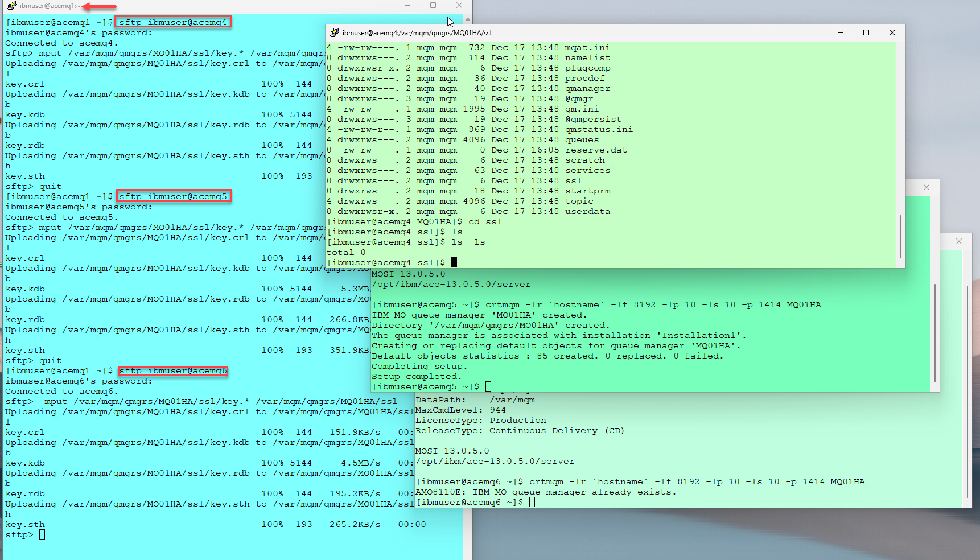Click 'reserve.dat' file listing row
980x560 pixels.
click(x=477, y=150)
